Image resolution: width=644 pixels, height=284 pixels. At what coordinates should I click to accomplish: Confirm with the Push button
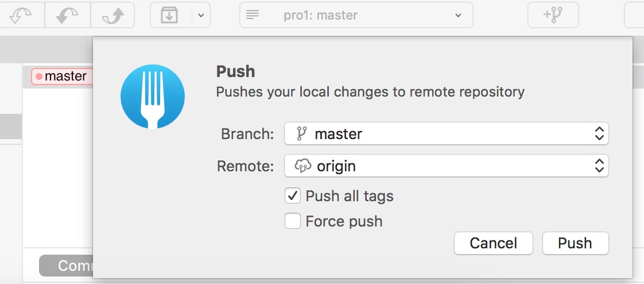(x=576, y=243)
